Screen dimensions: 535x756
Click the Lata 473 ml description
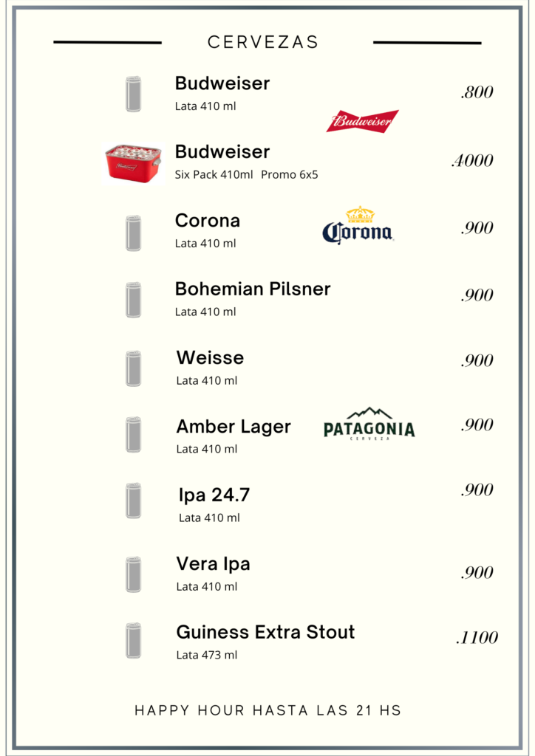click(206, 655)
